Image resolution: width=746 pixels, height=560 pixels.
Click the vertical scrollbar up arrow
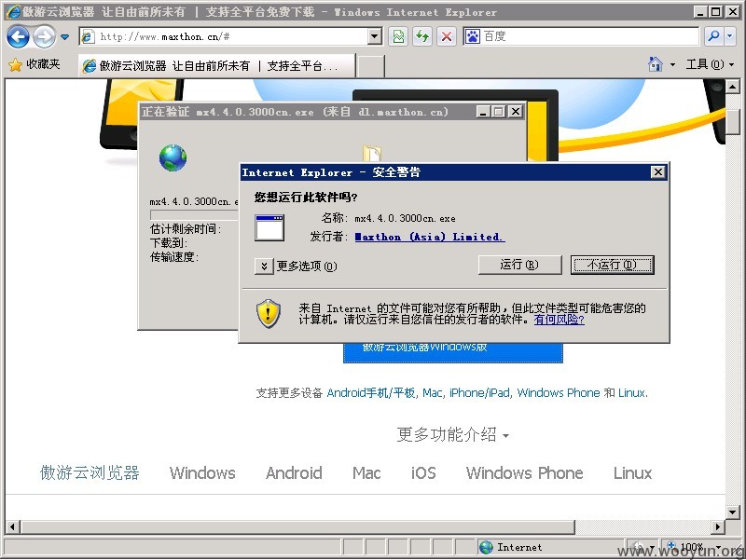pyautogui.click(x=733, y=87)
